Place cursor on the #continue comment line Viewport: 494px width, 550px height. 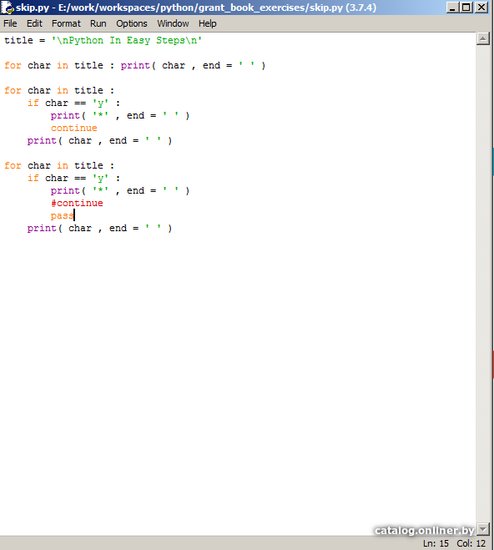[x=77, y=203]
